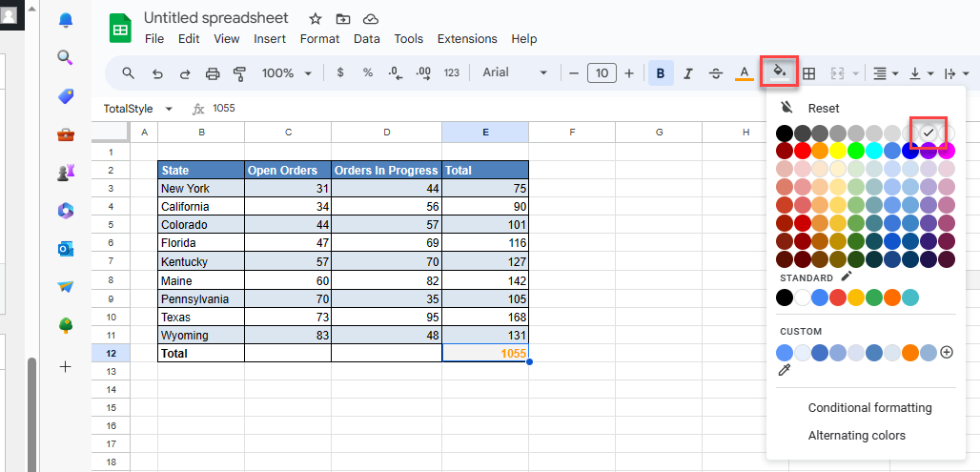Open the Format menu
This screenshot has height=472, width=980.
pyautogui.click(x=319, y=39)
